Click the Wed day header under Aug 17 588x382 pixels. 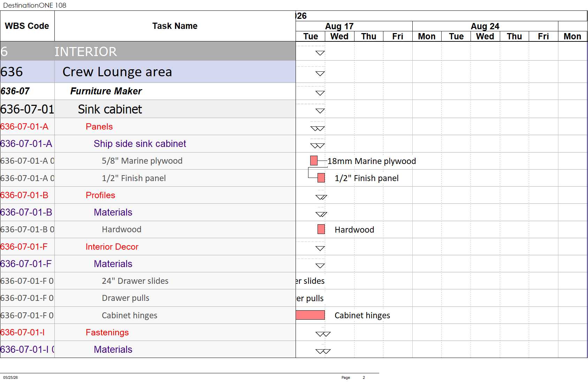coord(339,36)
